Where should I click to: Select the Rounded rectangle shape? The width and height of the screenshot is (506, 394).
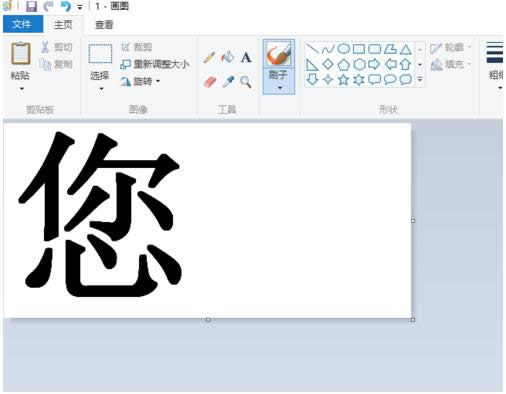tap(374, 49)
